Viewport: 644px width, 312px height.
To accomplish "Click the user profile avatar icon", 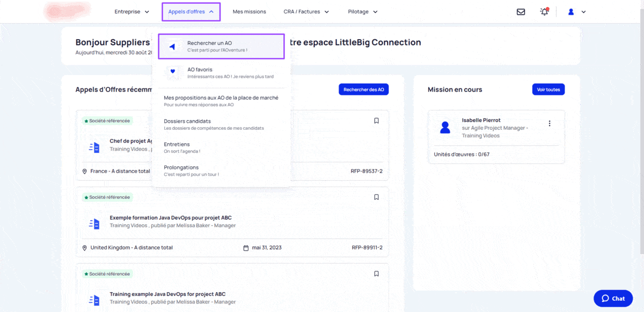I will click(571, 12).
